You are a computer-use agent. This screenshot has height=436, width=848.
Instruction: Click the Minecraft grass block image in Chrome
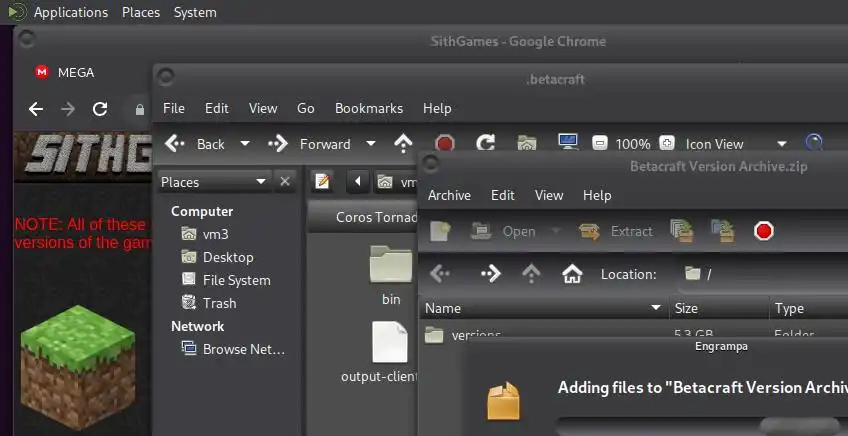(x=78, y=367)
